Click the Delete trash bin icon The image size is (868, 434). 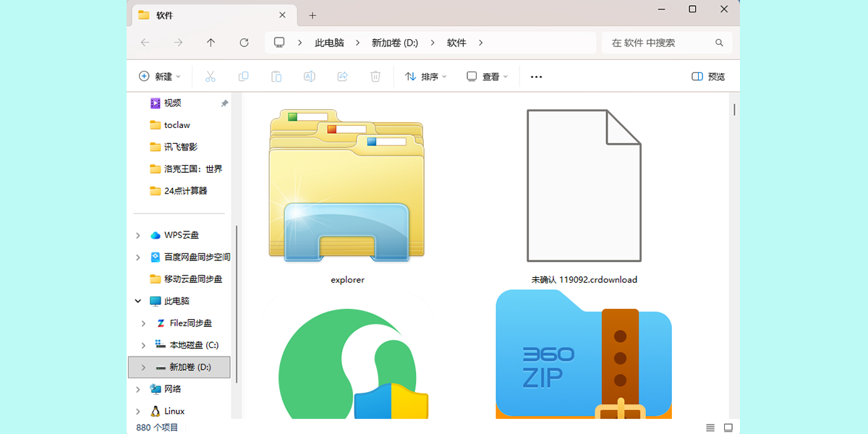pos(375,76)
